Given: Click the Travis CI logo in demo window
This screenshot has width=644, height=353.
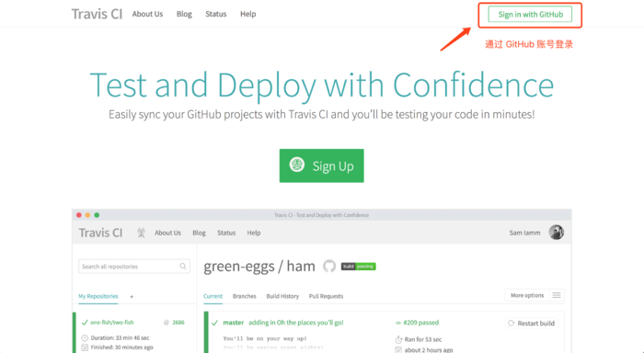Looking at the screenshot, I should pyautogui.click(x=100, y=233).
